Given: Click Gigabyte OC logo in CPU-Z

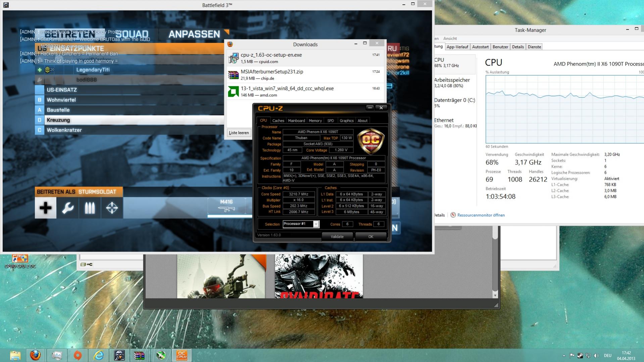Looking at the screenshot, I should click(x=370, y=141).
